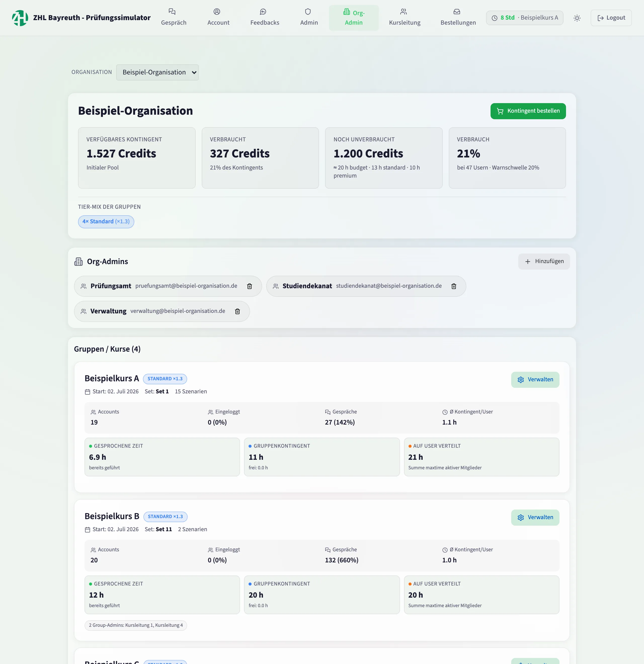644x664 pixels.
Task: Open the Gespräch tab
Action: (173, 18)
